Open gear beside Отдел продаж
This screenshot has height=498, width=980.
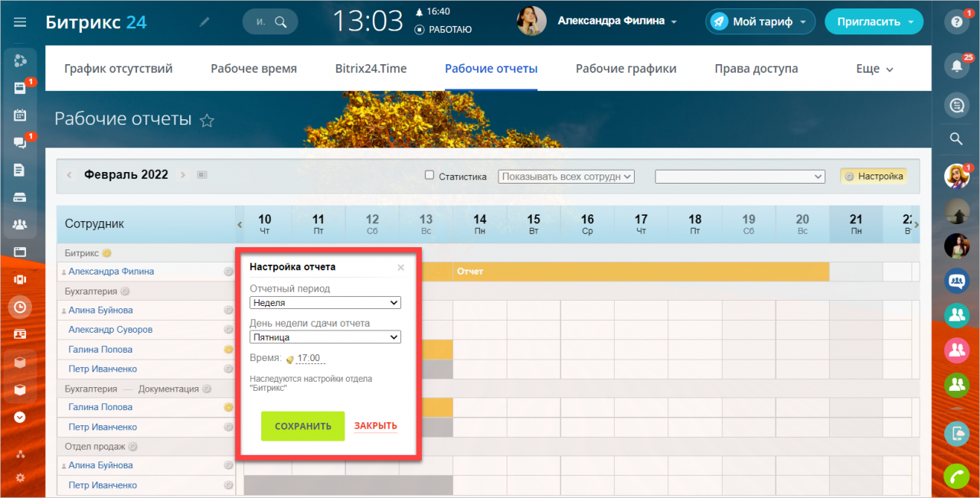point(132,447)
